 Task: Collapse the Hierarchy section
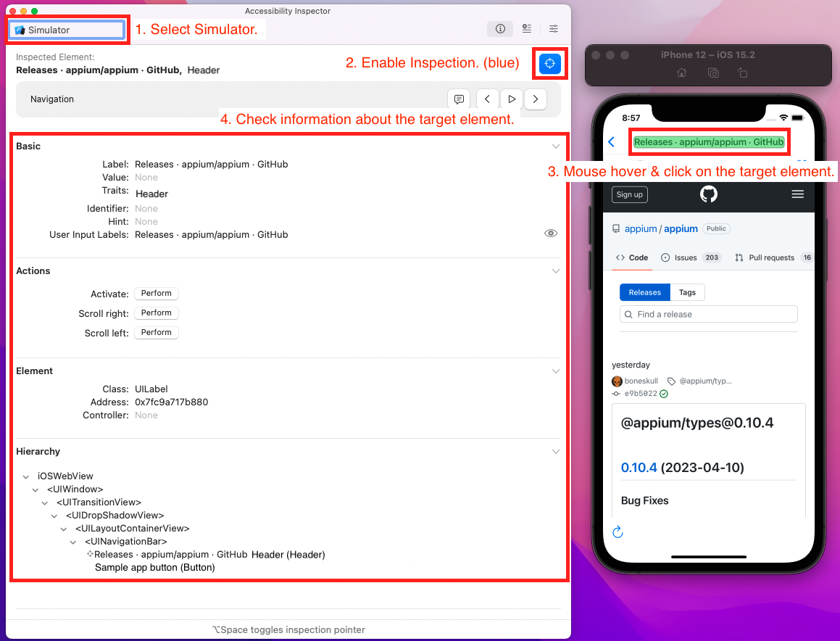tap(556, 452)
